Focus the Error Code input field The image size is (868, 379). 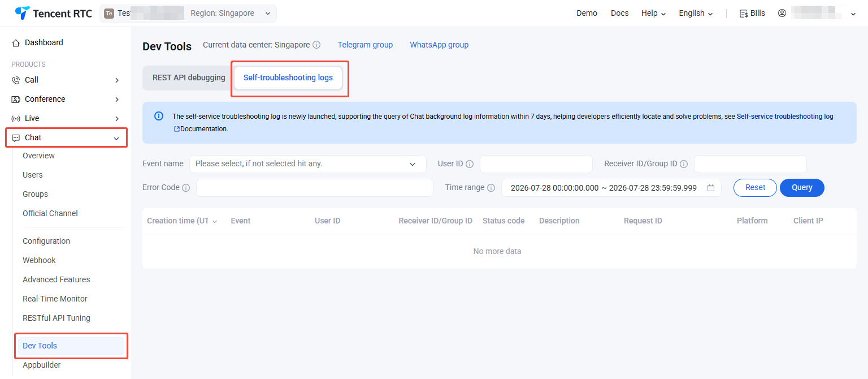pyautogui.click(x=315, y=188)
